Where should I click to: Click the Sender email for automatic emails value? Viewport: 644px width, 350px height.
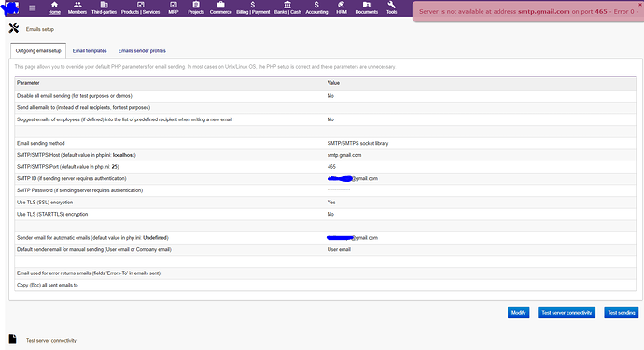coord(353,238)
